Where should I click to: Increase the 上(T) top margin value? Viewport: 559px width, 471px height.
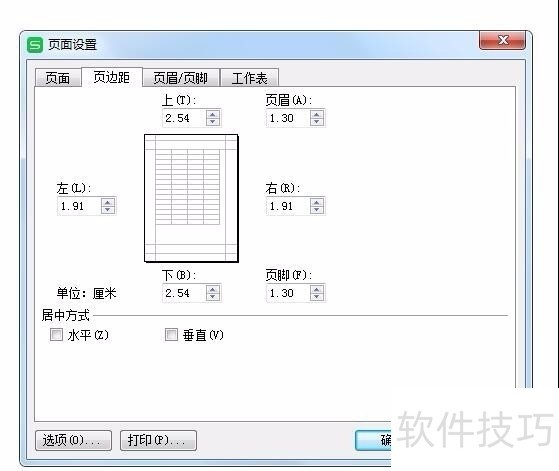pyautogui.click(x=213, y=114)
